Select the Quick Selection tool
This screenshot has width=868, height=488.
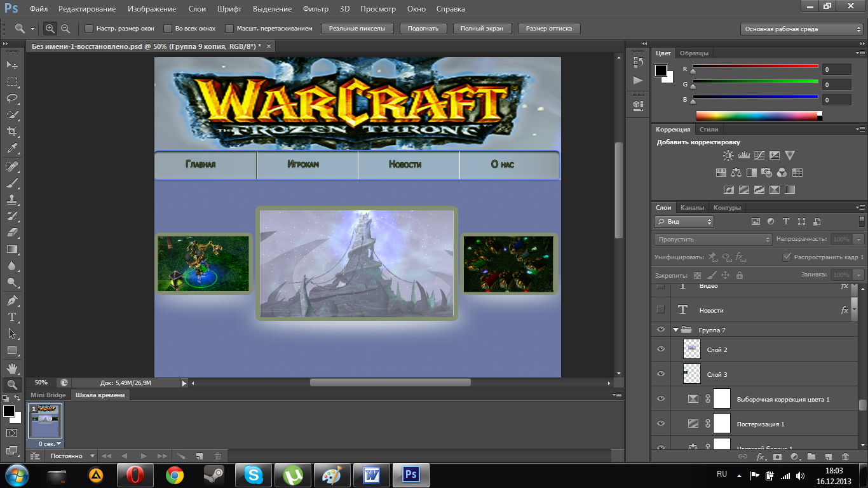click(12, 114)
